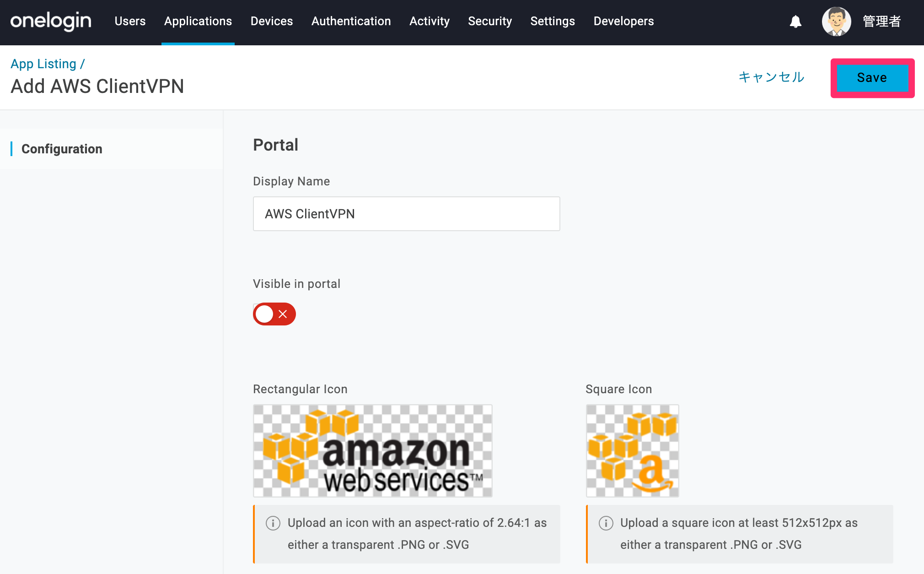Click the aspect-ratio 2.64:1 upload hint text
Viewport: 924px width, 574px height.
coord(417,534)
